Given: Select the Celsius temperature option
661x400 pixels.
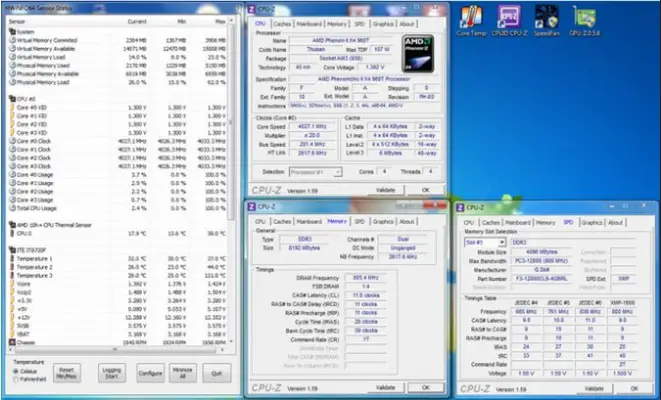Looking at the screenshot, I should click(16, 371).
